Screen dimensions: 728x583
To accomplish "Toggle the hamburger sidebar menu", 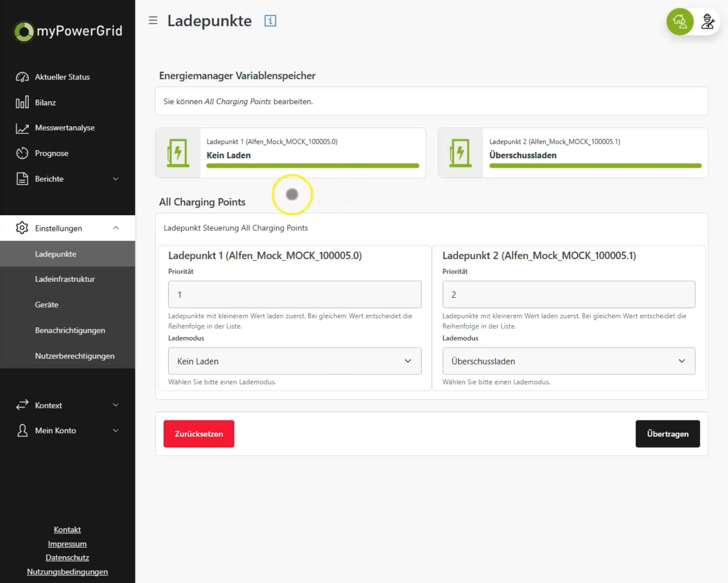I will pyautogui.click(x=153, y=21).
